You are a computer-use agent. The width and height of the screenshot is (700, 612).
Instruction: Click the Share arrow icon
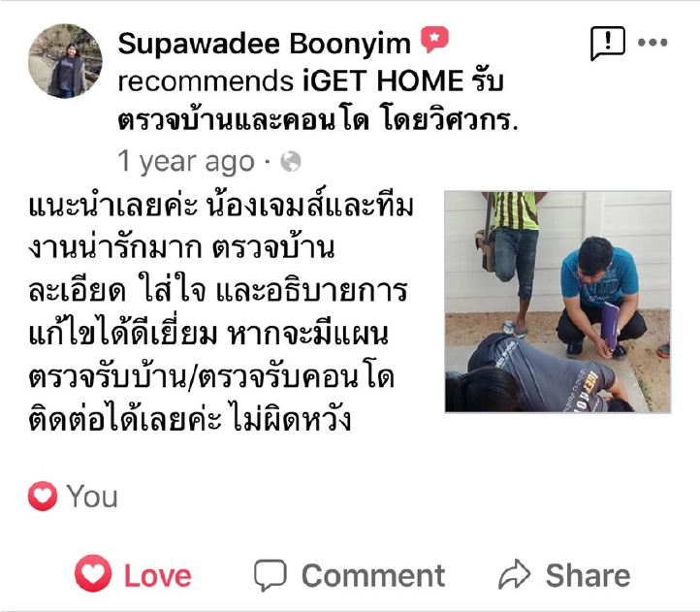(514, 574)
